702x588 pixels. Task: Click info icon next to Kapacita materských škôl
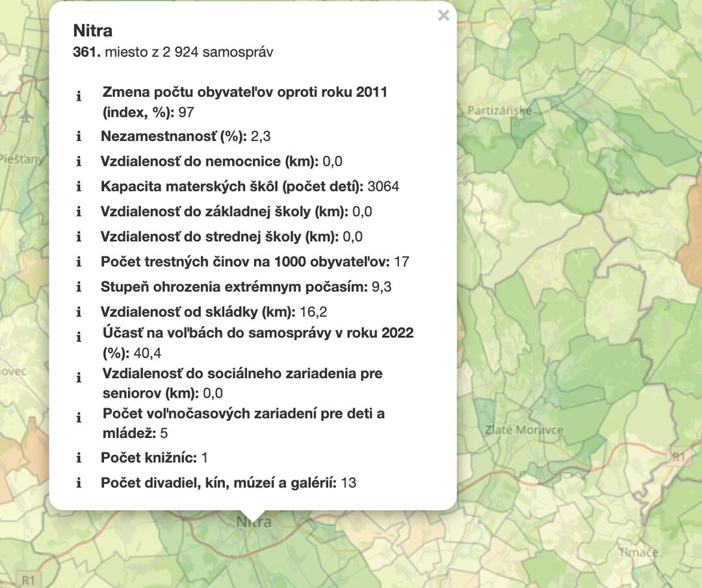pos(79,187)
